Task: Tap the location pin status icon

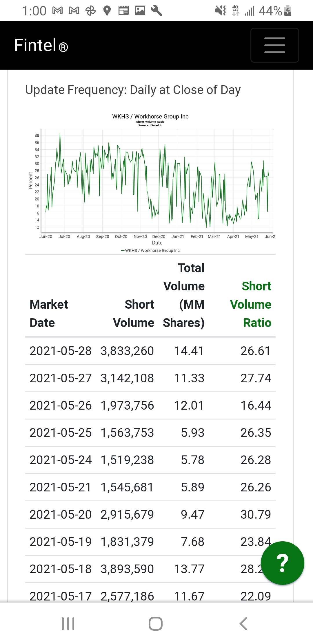Action: point(107,11)
